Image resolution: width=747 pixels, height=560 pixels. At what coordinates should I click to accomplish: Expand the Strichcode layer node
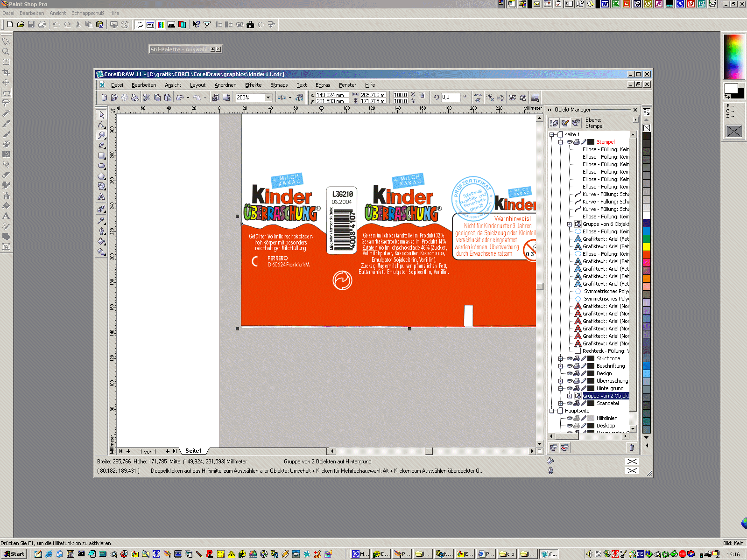click(x=561, y=358)
